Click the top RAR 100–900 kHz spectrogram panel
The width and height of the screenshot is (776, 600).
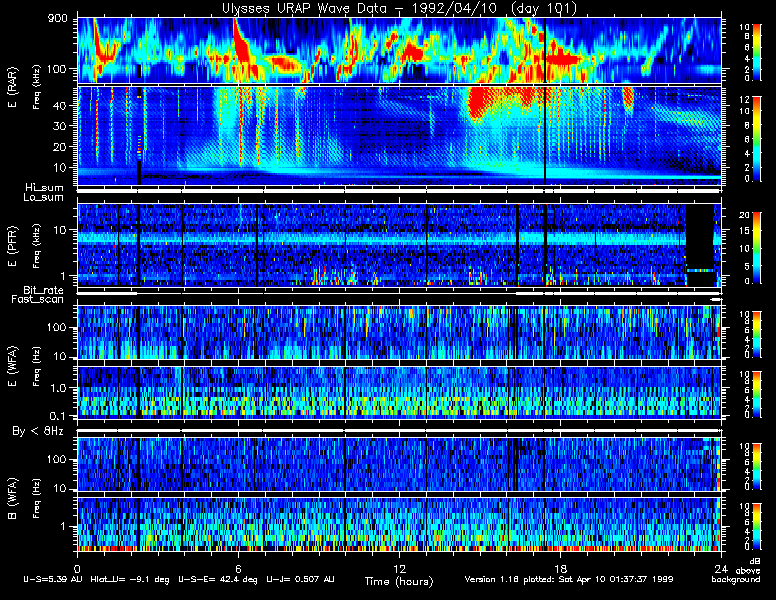click(399, 50)
